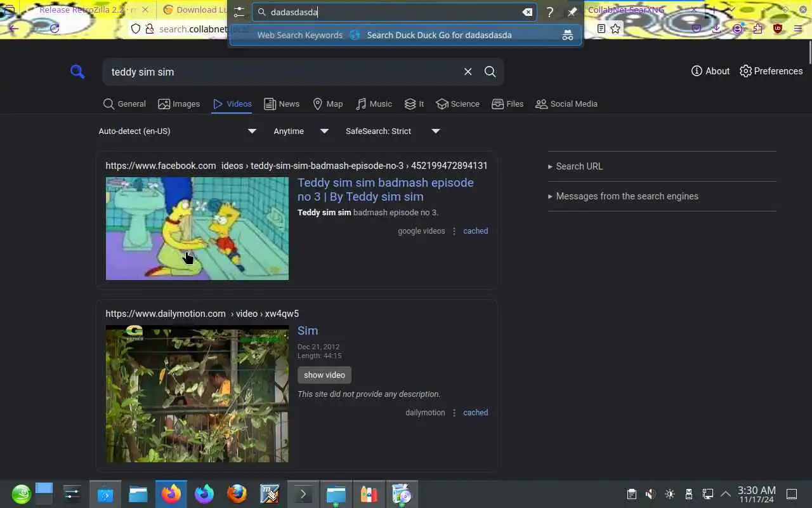This screenshot has width=812, height=508.
Task: Click the KRunner help question mark
Action: [550, 12]
